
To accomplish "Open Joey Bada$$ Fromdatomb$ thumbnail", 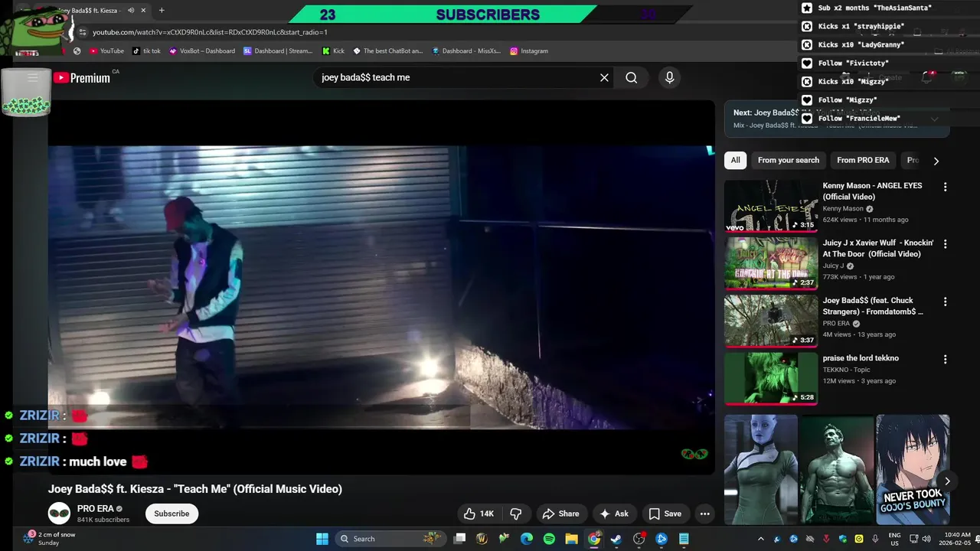I will point(771,321).
